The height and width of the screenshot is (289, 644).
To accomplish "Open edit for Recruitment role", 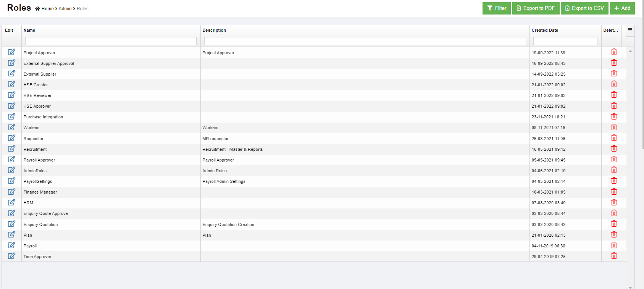I will tap(11, 149).
